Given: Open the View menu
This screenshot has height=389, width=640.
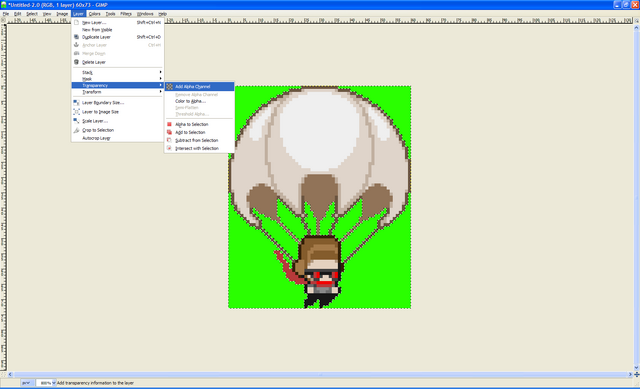Looking at the screenshot, I should [47, 13].
